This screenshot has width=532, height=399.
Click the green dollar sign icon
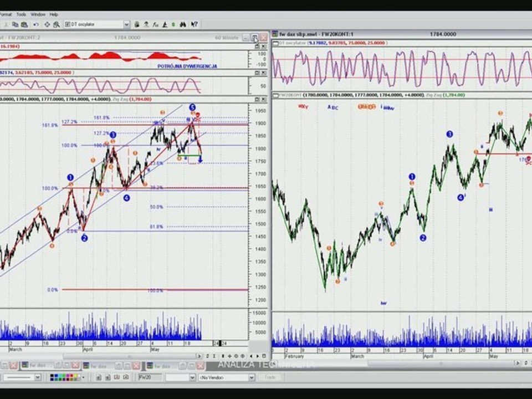(x=173, y=24)
